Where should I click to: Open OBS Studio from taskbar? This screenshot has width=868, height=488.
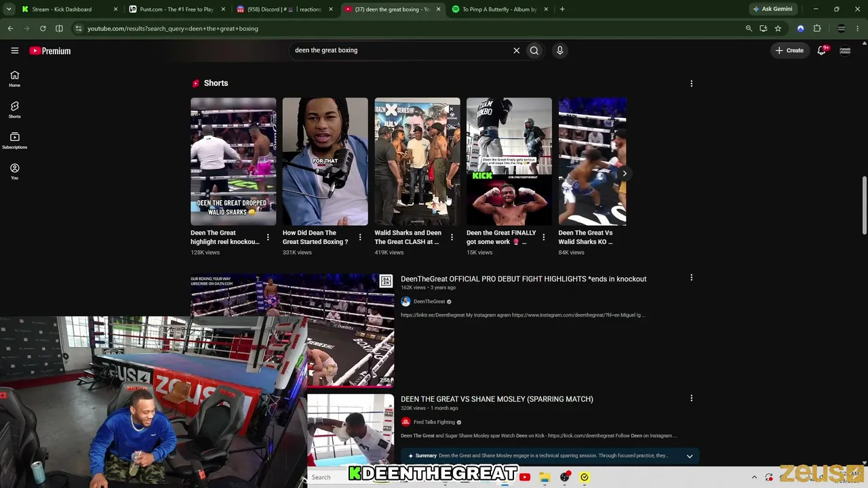pos(564,477)
